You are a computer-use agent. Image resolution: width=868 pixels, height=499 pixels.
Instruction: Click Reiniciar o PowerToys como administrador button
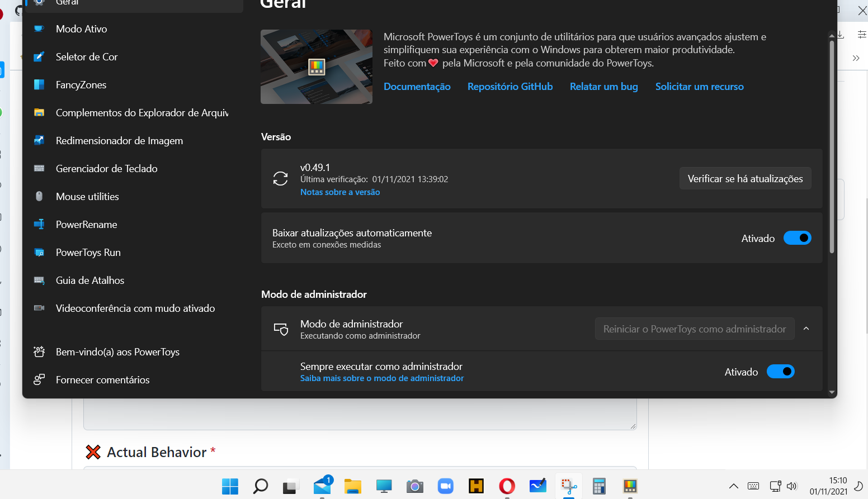coord(695,329)
